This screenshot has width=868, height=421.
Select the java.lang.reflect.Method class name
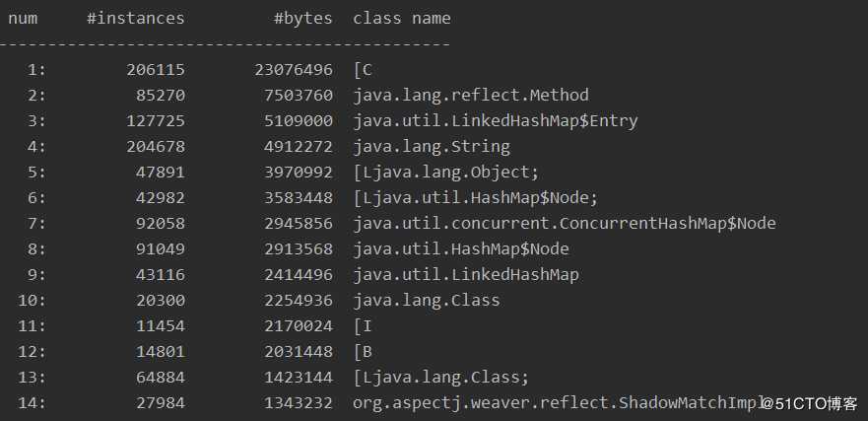tap(470, 96)
